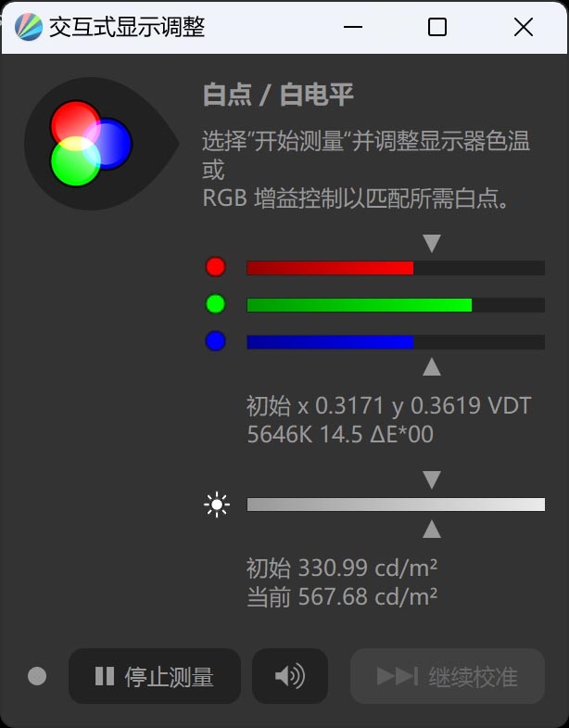
Task: Click the down arrow marker above RGB bars
Action: coord(432,243)
